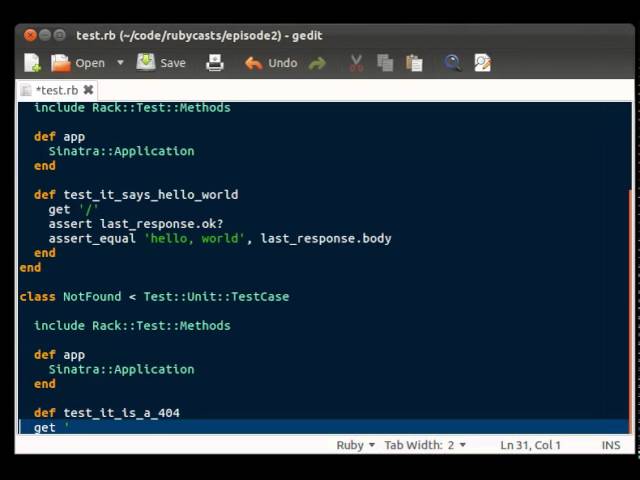Image resolution: width=640 pixels, height=480 pixels.
Task: Click the 'assert_equal' line with 'hello, world'
Action: [x=220, y=238]
